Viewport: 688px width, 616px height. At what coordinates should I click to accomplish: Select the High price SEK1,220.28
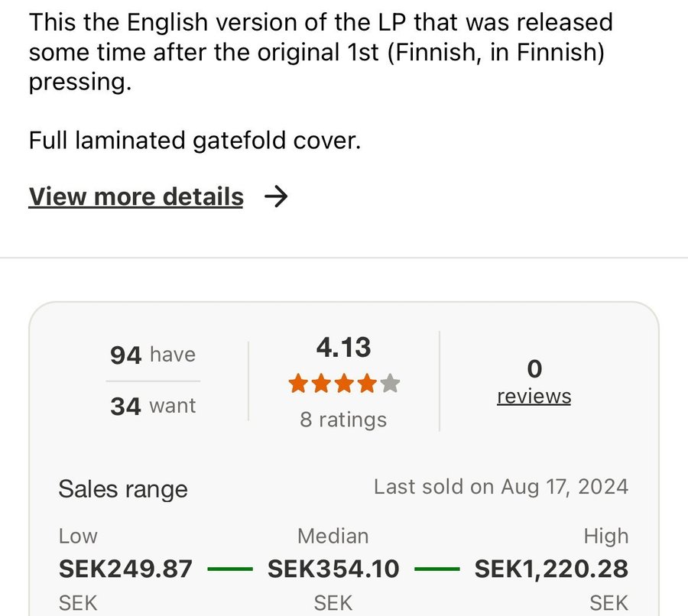[551, 569]
